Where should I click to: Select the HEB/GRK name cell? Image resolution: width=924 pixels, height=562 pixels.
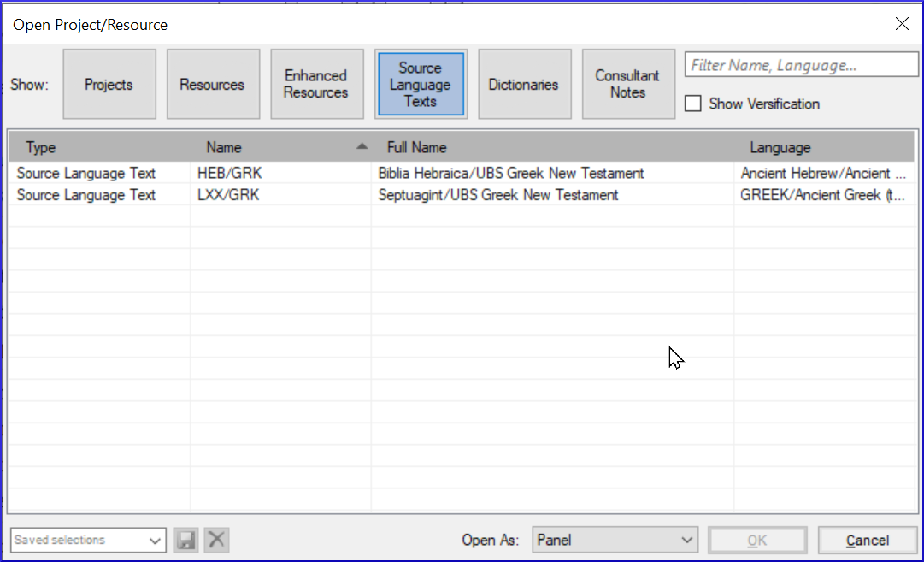[x=280, y=174]
